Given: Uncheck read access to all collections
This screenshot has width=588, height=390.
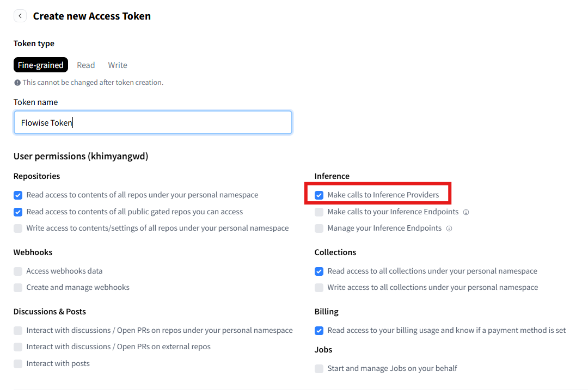Looking at the screenshot, I should 319,271.
